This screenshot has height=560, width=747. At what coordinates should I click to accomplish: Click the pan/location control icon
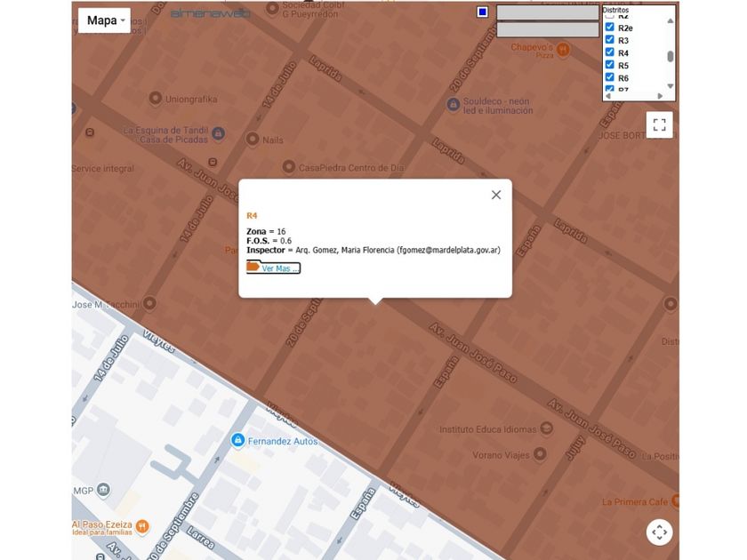(x=659, y=532)
